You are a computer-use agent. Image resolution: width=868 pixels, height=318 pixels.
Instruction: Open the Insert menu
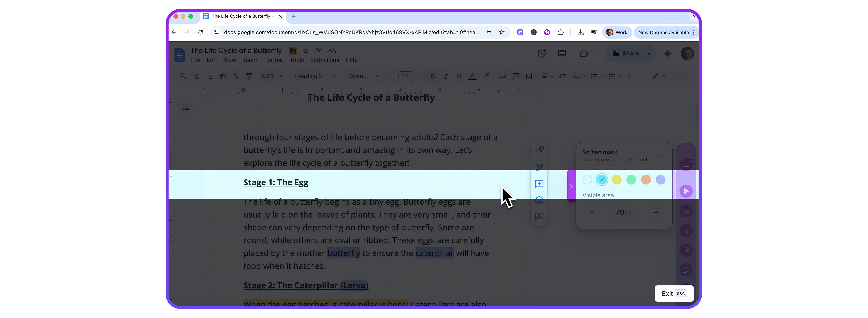point(250,60)
